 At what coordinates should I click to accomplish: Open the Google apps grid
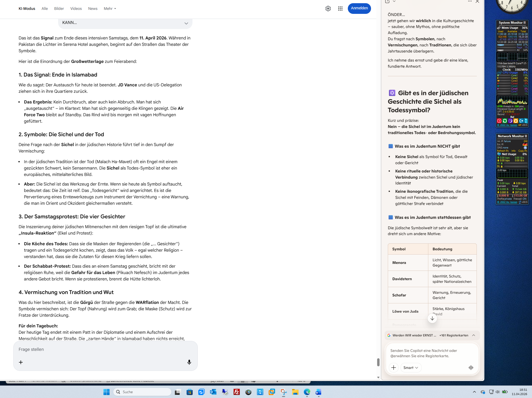point(340,9)
